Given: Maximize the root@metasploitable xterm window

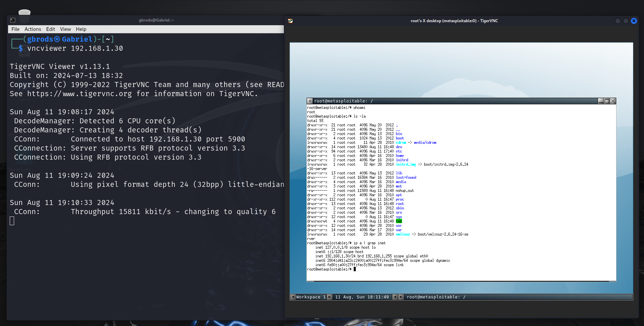Looking at the screenshot, I should [x=607, y=101].
